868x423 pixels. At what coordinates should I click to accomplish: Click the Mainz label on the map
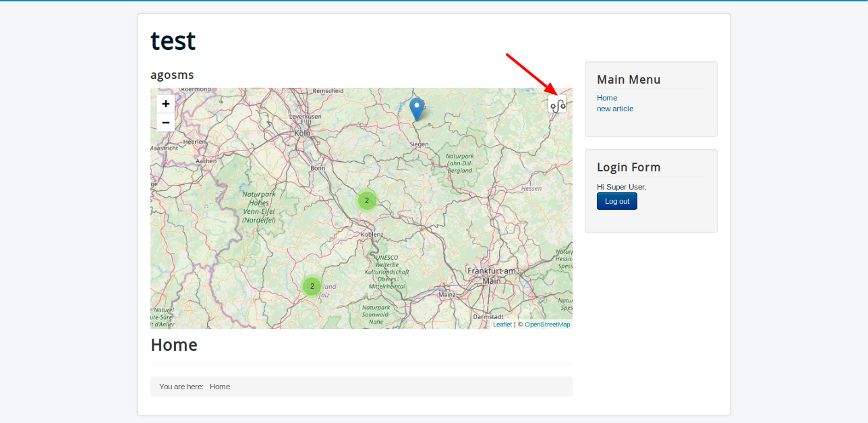pyautogui.click(x=447, y=294)
